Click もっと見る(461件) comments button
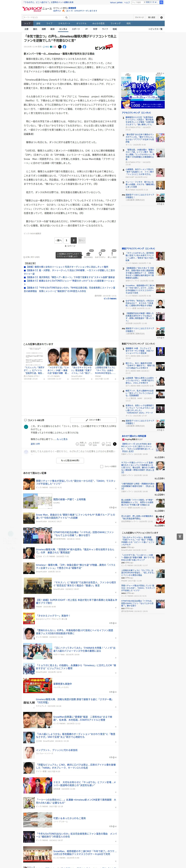This screenshot has height=868, width=186. [70, 461]
